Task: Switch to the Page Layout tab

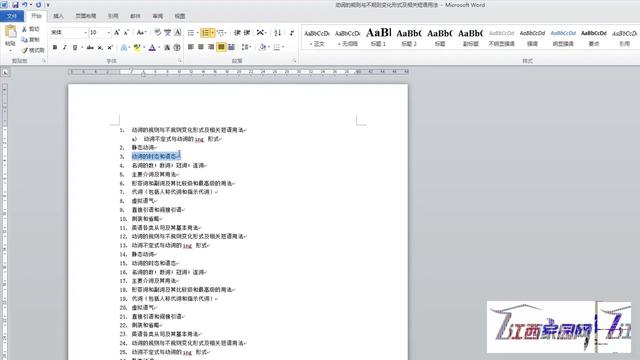Action: click(86, 16)
